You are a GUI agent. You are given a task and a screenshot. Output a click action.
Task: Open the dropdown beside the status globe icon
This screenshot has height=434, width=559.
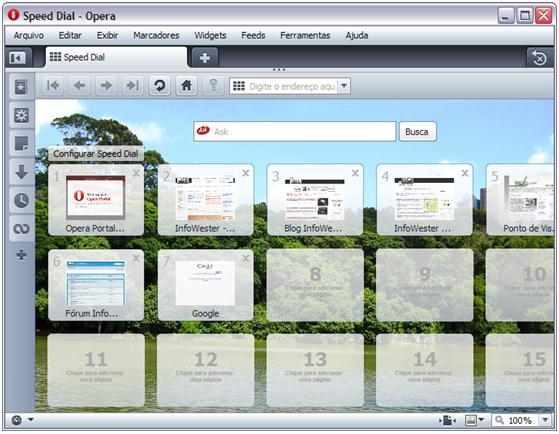point(31,420)
